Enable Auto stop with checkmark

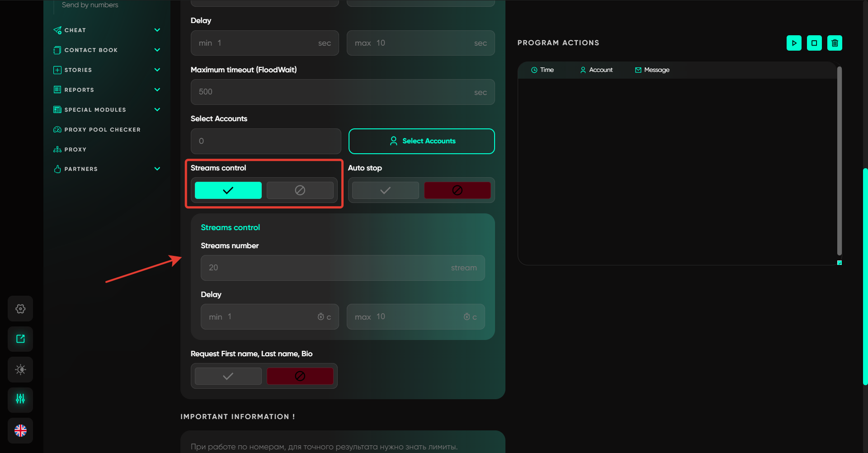(x=385, y=190)
